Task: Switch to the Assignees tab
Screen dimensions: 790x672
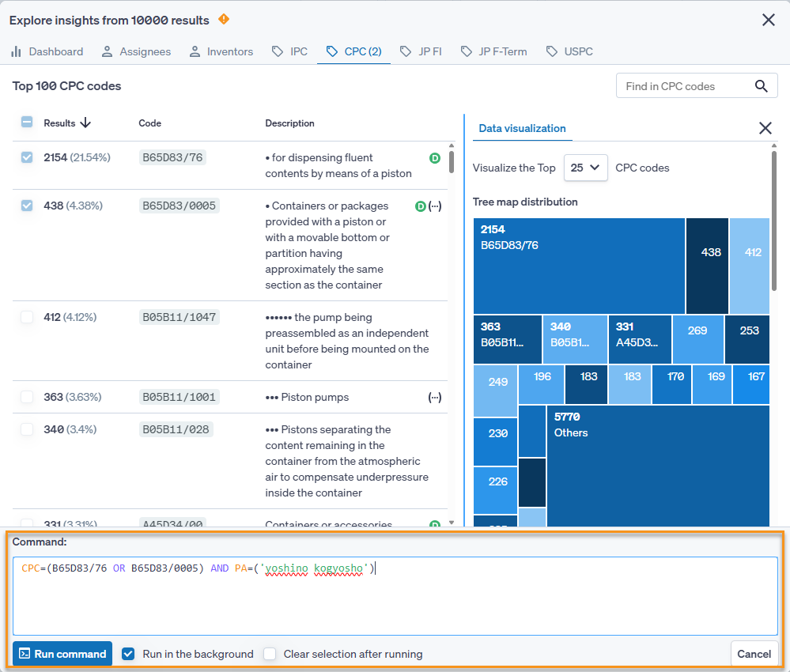Action: click(136, 51)
